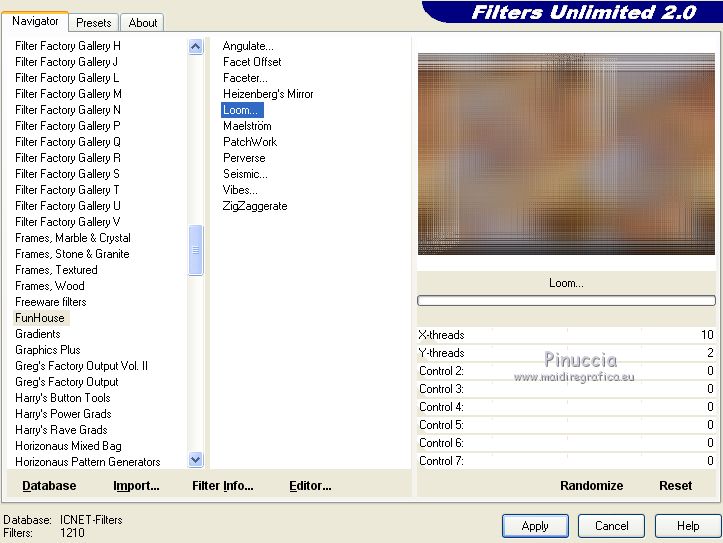Open the filter Editor...

point(310,485)
